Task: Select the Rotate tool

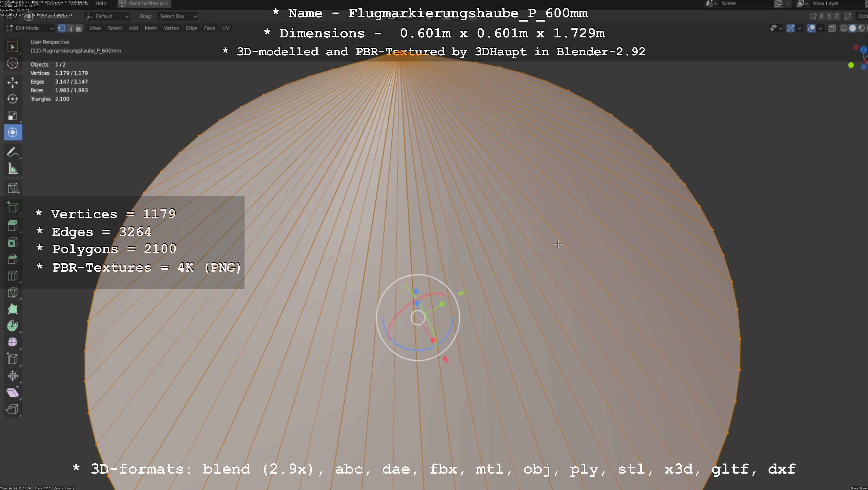Action: [12, 99]
